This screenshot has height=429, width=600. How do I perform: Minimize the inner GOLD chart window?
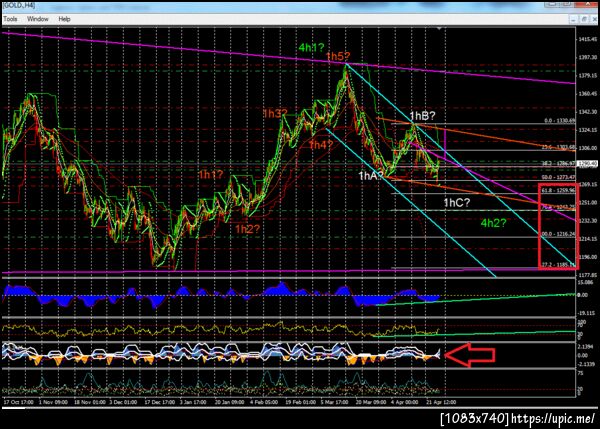click(573, 19)
